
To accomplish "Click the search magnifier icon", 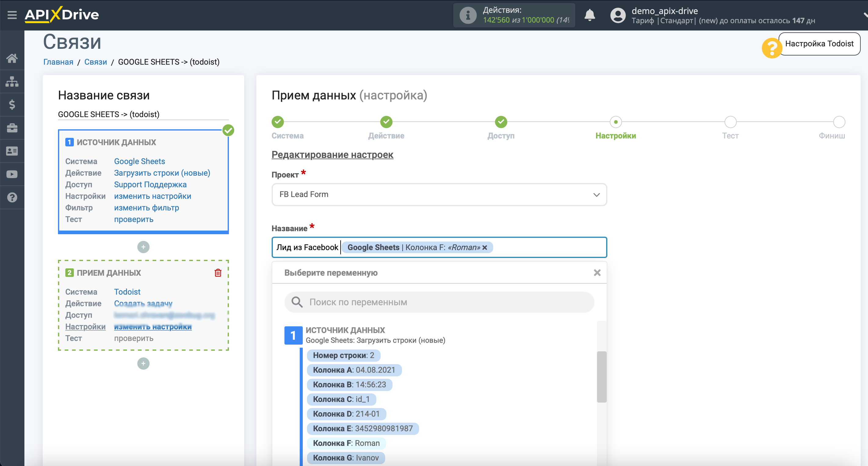I will click(x=297, y=302).
